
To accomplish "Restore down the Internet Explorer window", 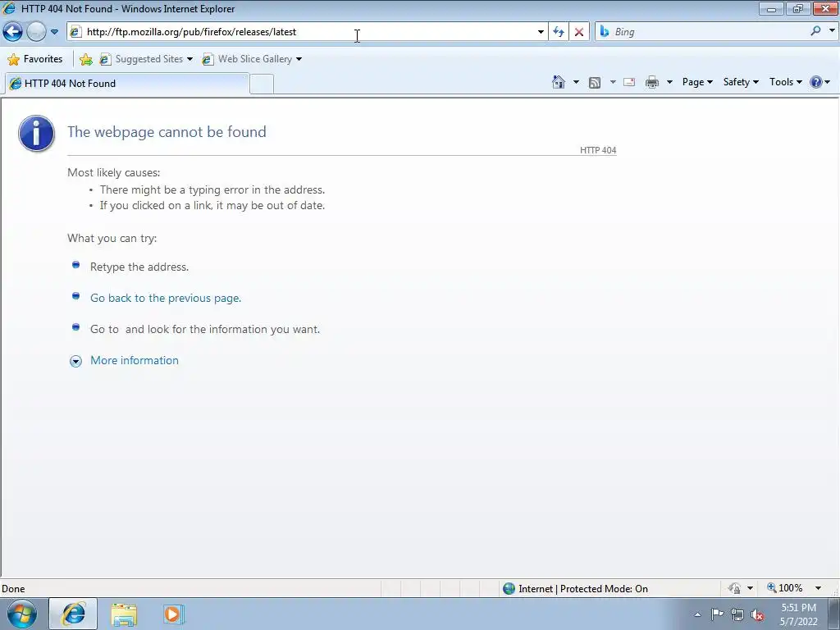I will pyautogui.click(x=797, y=8).
